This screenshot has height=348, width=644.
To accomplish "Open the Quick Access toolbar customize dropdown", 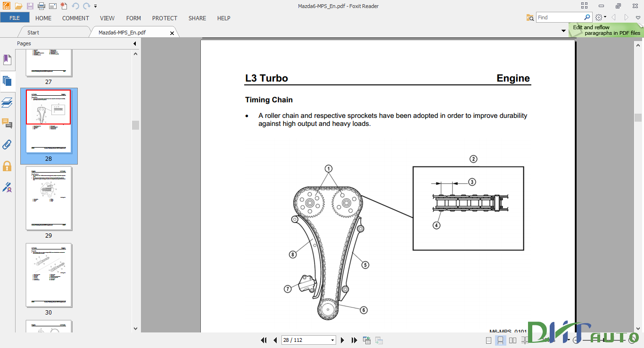I will click(96, 6).
